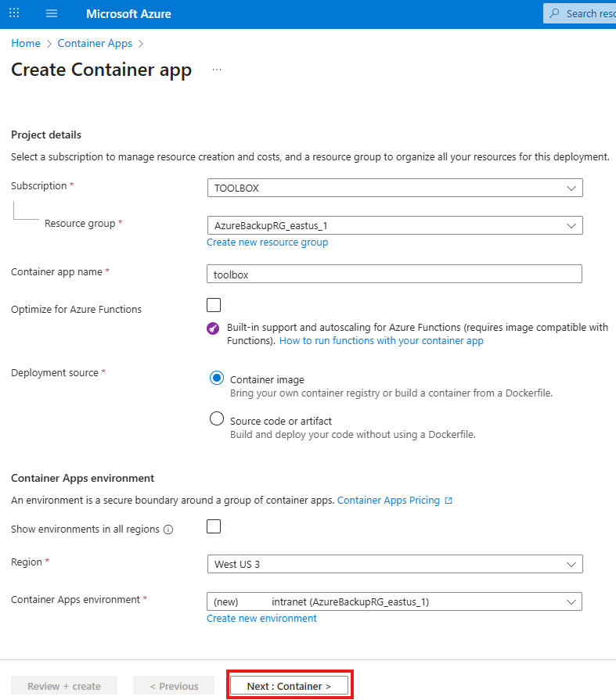Viewport: 616px width, 700px height.
Task: Check Show environments in all regions
Action: click(x=214, y=526)
